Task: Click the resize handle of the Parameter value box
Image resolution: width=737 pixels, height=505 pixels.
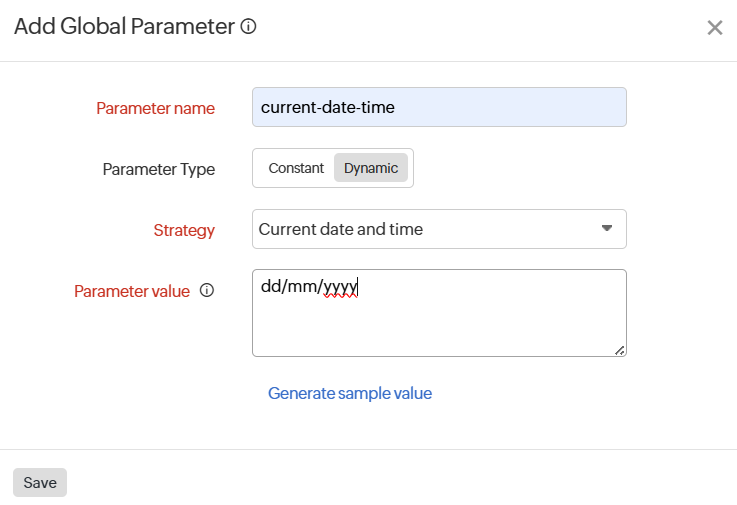Action: click(620, 350)
